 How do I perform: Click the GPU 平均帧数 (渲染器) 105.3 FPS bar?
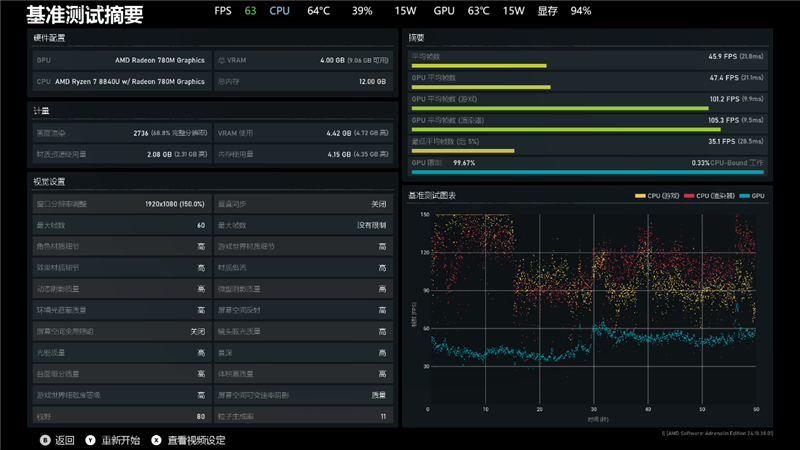pos(566,130)
